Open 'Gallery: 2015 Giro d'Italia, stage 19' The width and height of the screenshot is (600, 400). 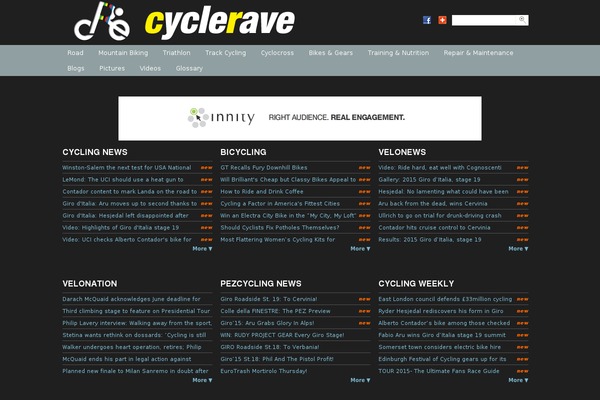[429, 180]
